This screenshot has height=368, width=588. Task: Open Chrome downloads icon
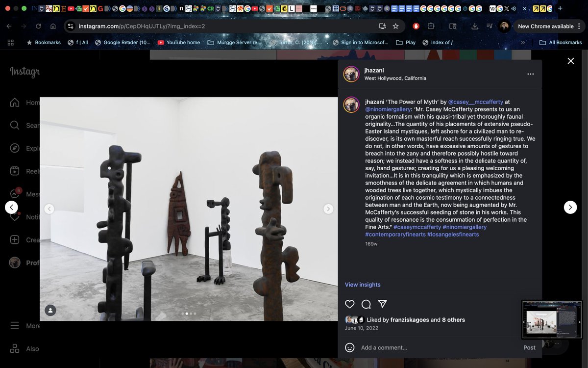pyautogui.click(x=475, y=26)
